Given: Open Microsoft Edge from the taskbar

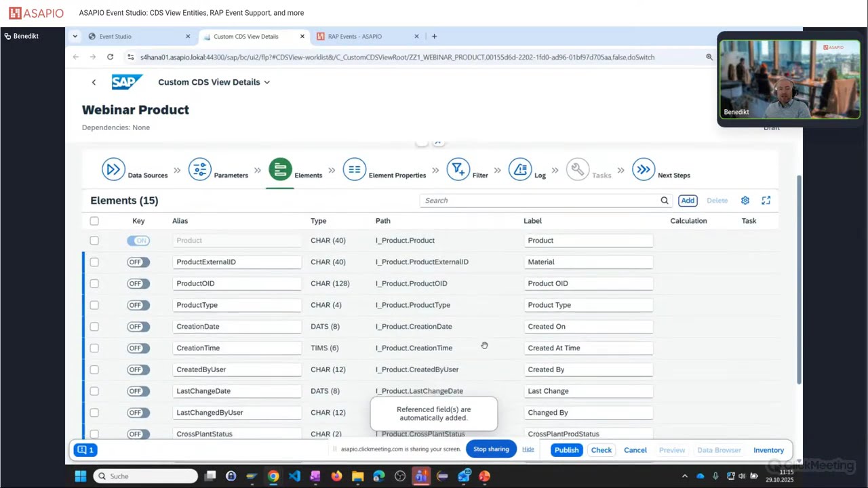Looking at the screenshot, I should [x=378, y=476].
